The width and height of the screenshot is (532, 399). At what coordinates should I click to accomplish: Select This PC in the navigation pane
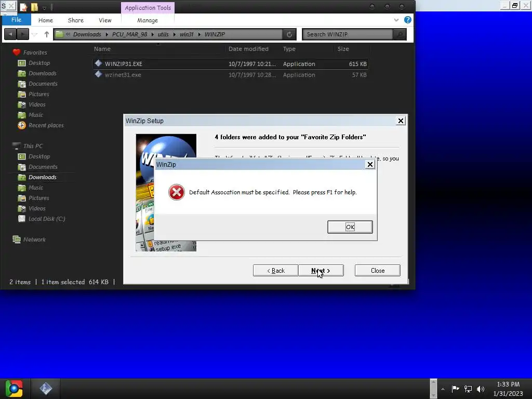coord(33,146)
